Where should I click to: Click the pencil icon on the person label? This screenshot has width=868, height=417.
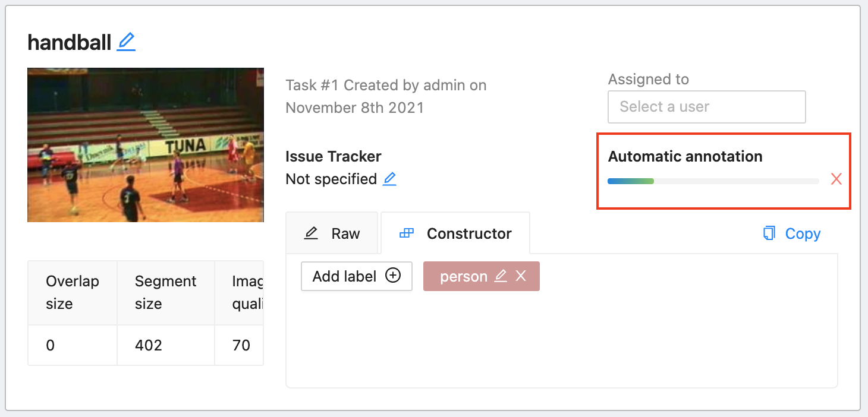[501, 276]
